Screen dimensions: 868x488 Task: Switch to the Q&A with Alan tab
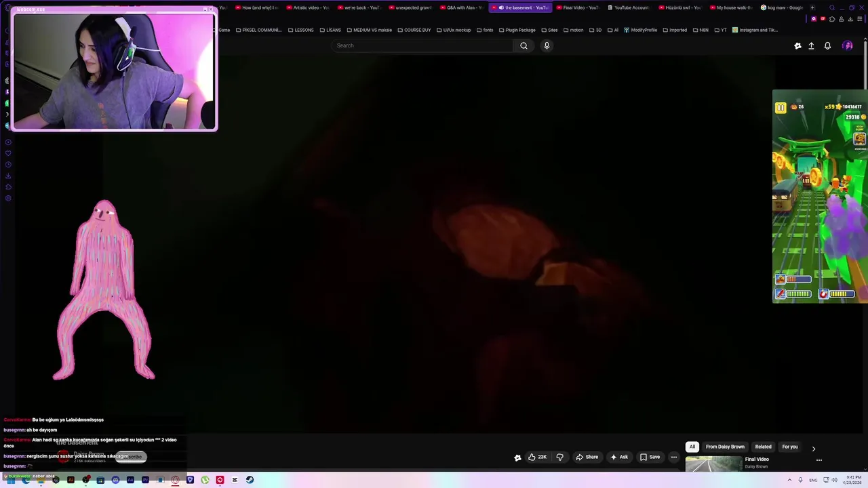[x=461, y=7]
